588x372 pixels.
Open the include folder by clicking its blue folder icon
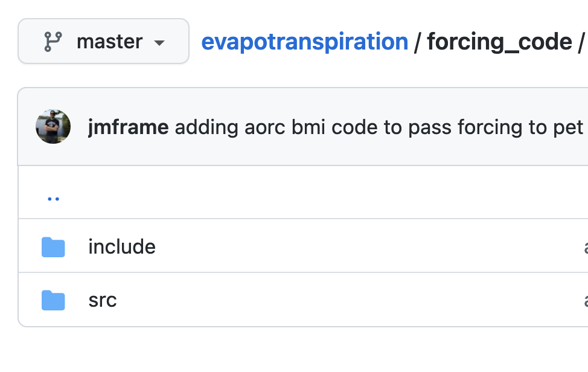point(53,246)
